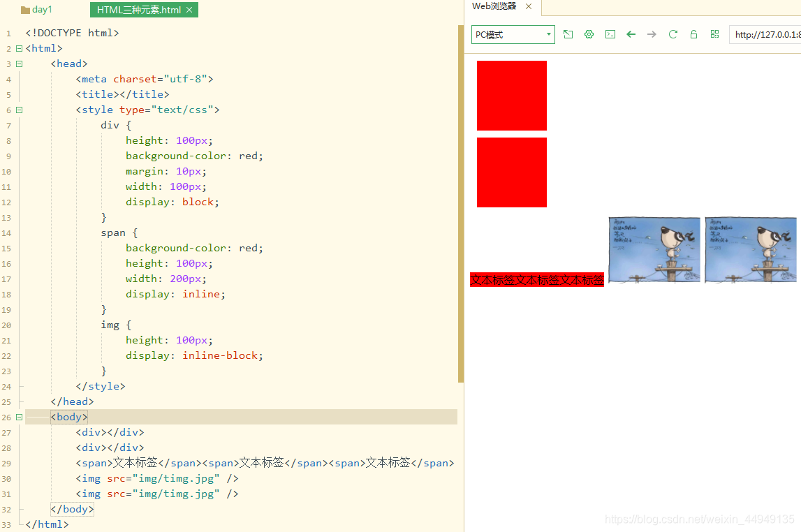Click the highlighted body tag in code
The height and width of the screenshot is (532, 801).
68,417
